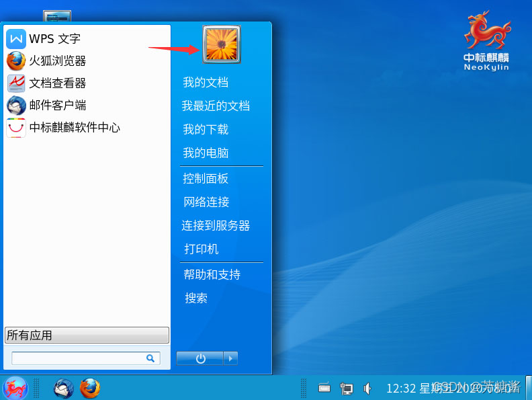
Task: Open 我的下载 folder
Action: click(x=206, y=129)
